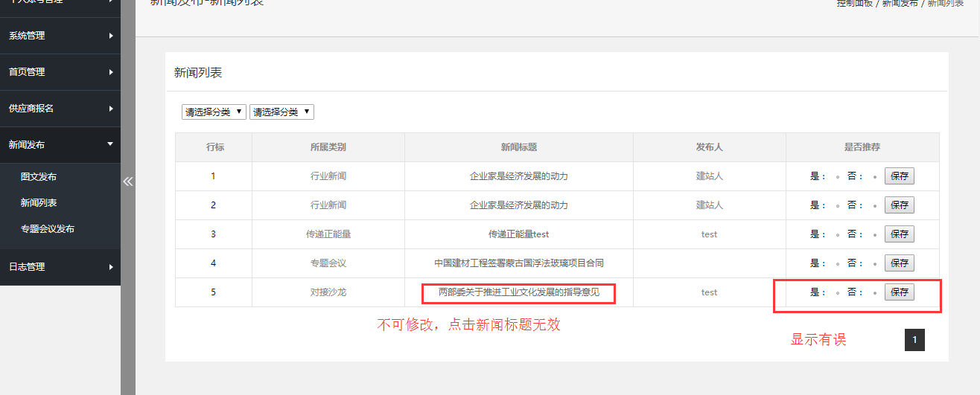Click the 对接沙龙 category cell
Image resolution: width=980 pixels, height=395 pixels.
pyautogui.click(x=328, y=292)
